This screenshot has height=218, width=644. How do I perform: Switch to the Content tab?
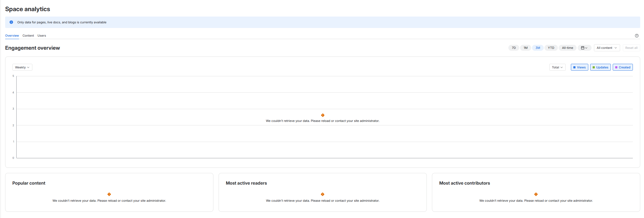[28, 36]
